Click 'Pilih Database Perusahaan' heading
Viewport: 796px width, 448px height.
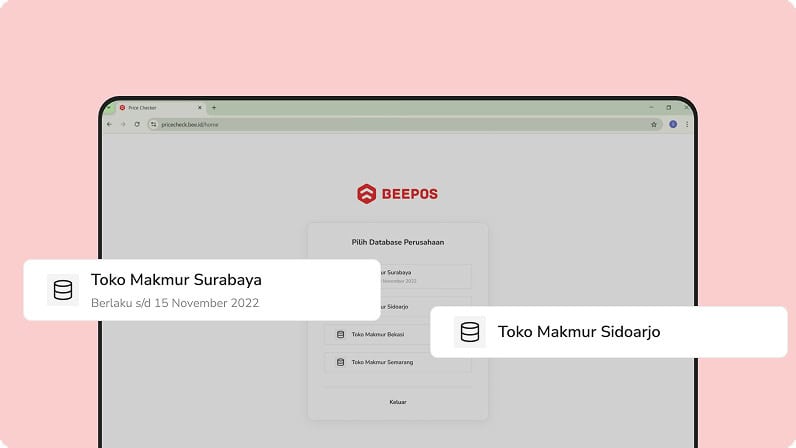pyautogui.click(x=397, y=242)
